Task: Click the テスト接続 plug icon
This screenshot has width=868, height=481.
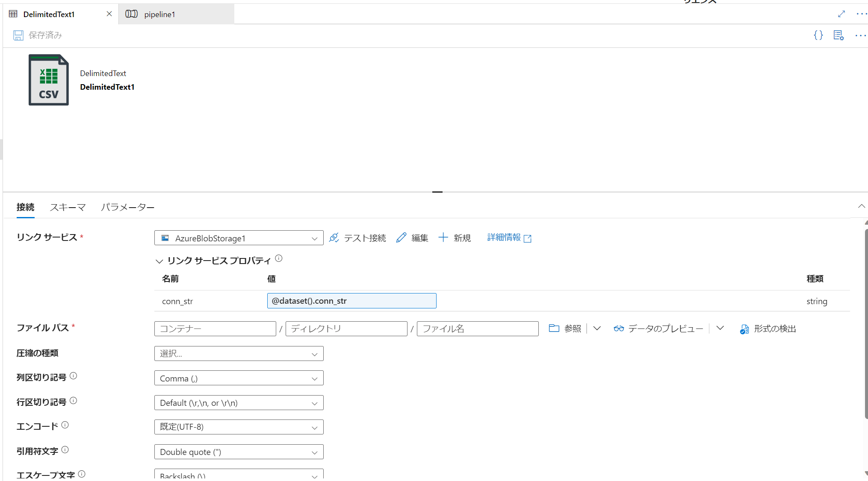Action: [x=334, y=238]
